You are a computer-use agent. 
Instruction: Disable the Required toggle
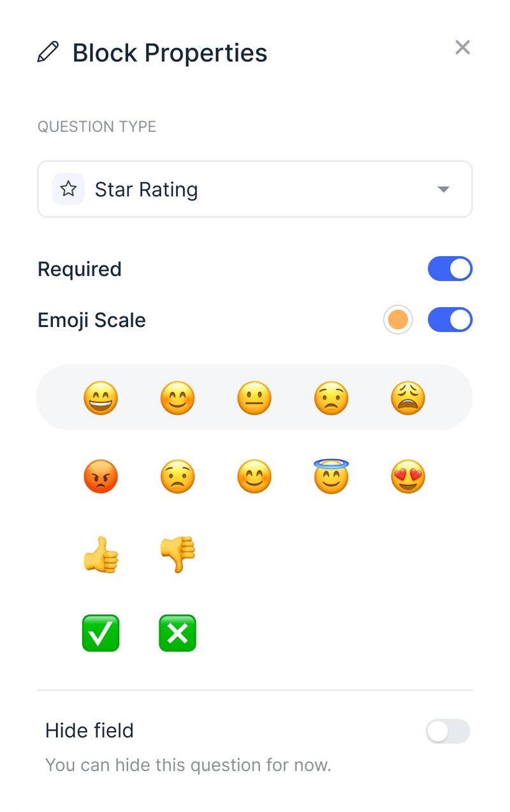(x=450, y=268)
